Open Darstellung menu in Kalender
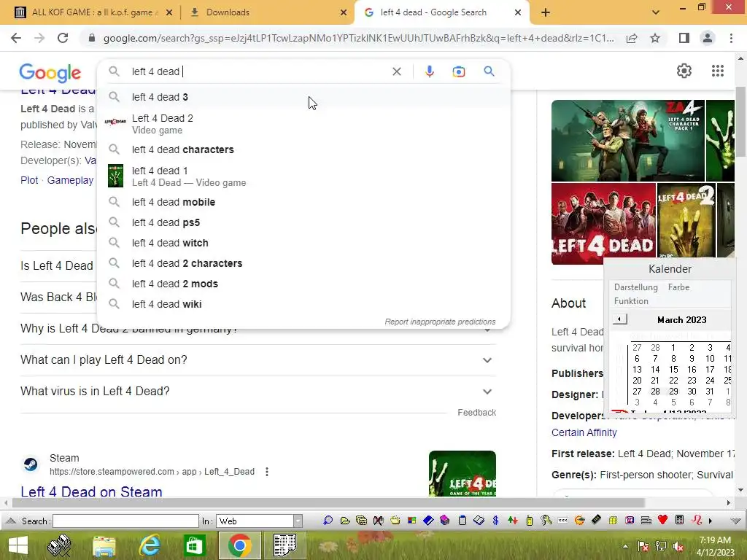This screenshot has width=747, height=560. [635, 287]
